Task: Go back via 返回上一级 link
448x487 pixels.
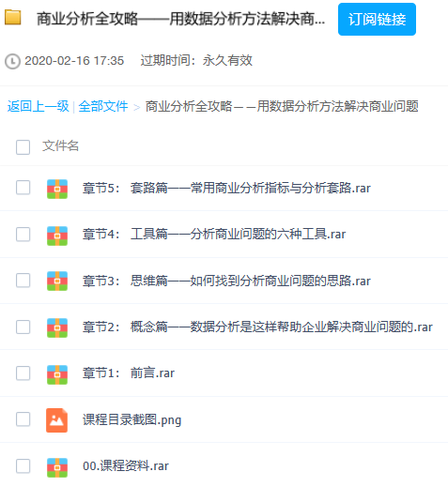Action: coord(39,106)
